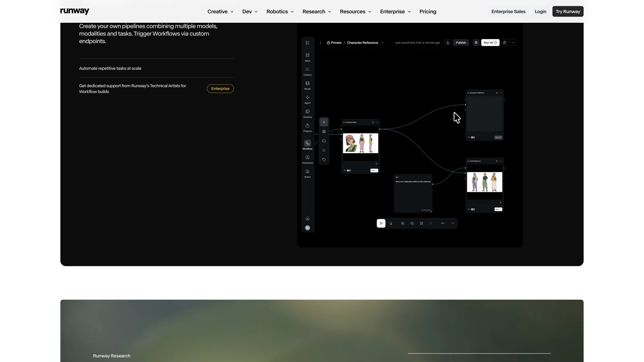Viewport: 644px width, 362px height.
Task: Toggle the Character Sheet node switch
Action: 349,171
